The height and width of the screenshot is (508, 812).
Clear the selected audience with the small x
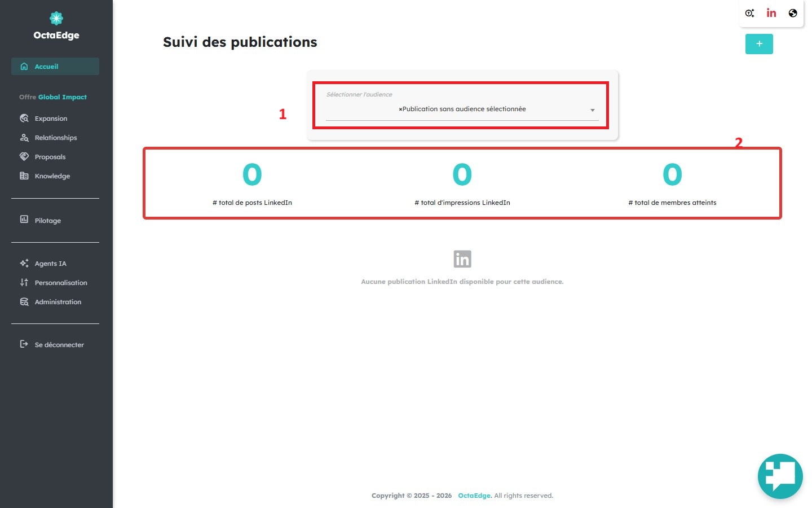[400, 110]
